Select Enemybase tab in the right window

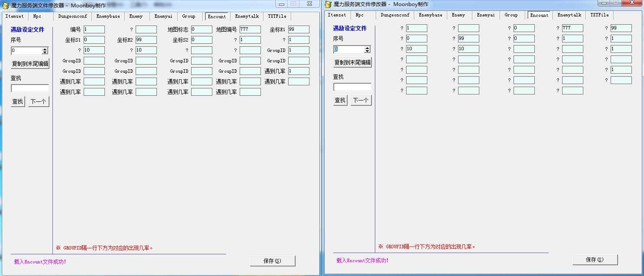click(x=431, y=15)
